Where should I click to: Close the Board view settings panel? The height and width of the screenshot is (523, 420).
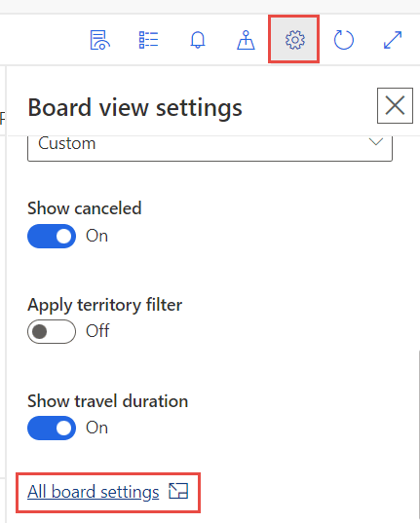point(395,106)
